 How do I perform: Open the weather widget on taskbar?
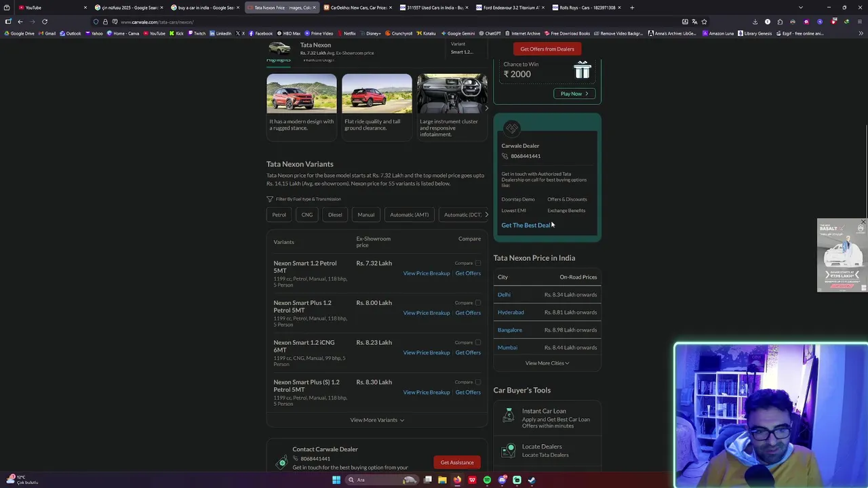click(22, 479)
